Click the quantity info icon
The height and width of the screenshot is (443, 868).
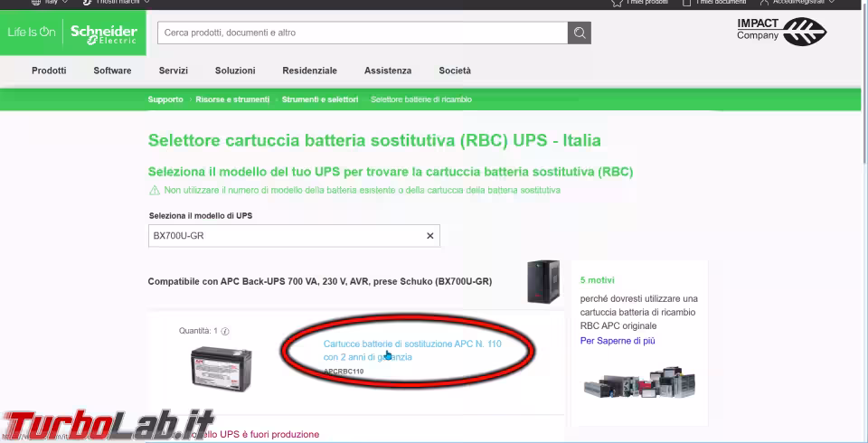225,332
